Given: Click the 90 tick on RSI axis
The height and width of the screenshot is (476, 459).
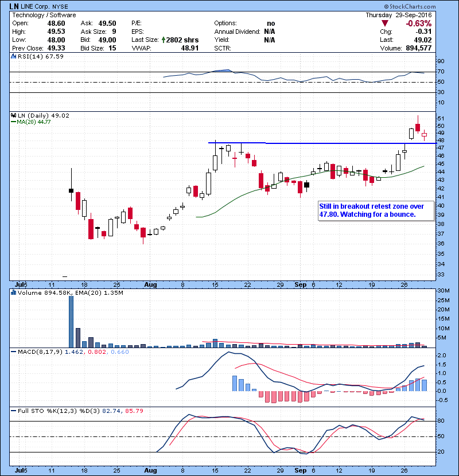Looking at the screenshot, I should click(441, 61).
